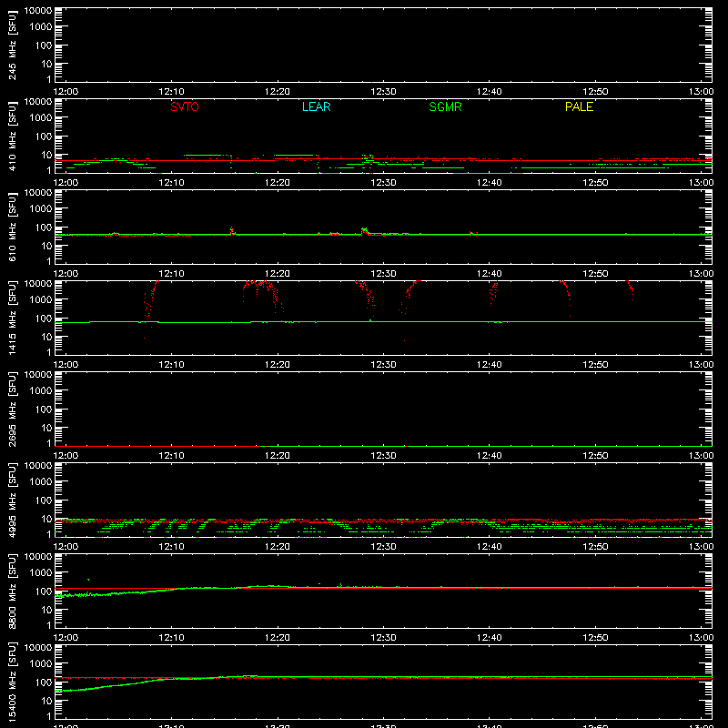The width and height of the screenshot is (728, 728).
Task: Click the 12:00 tick under the 4995 MHz panel
Action: tap(66, 547)
